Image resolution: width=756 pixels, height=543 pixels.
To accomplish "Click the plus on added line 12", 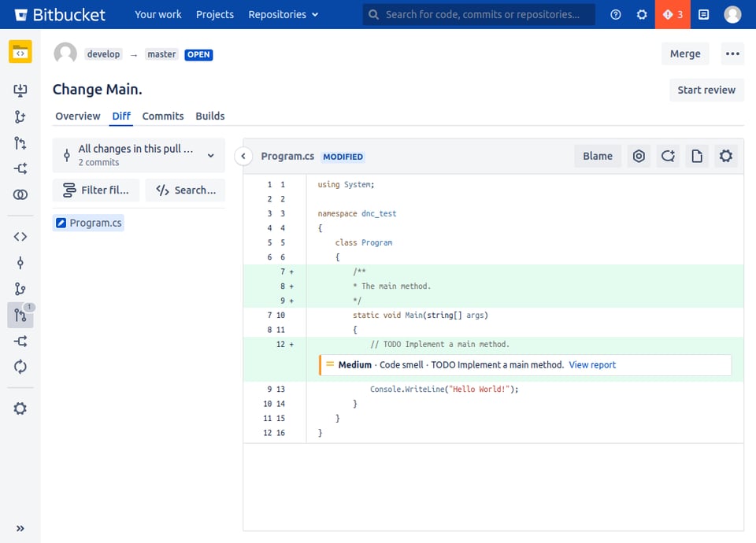I will [291, 345].
